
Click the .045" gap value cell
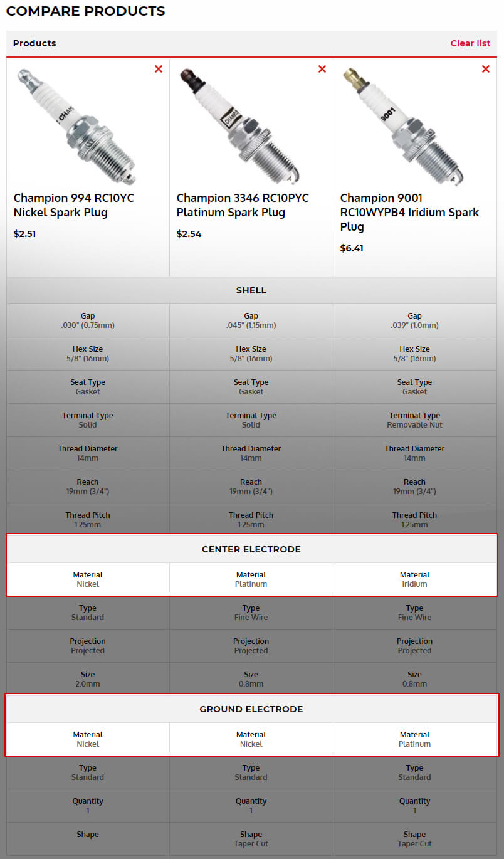pos(251,320)
